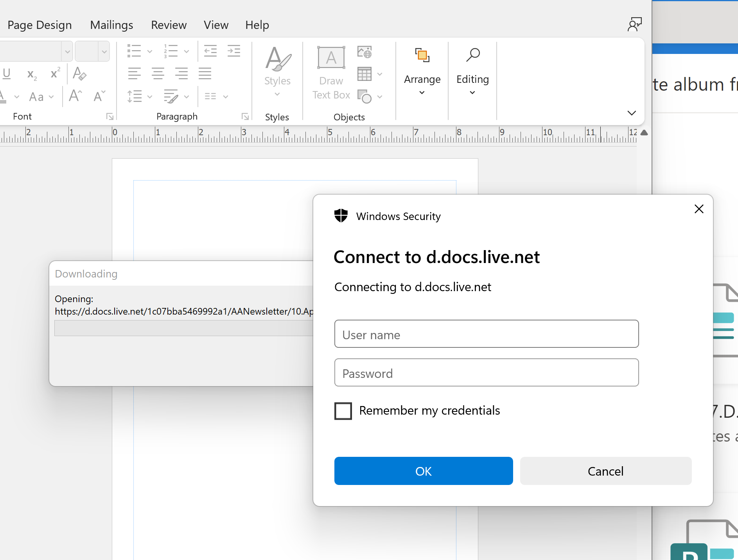The image size is (738, 560).
Task: Switch to the Page Design tab
Action: tap(40, 25)
